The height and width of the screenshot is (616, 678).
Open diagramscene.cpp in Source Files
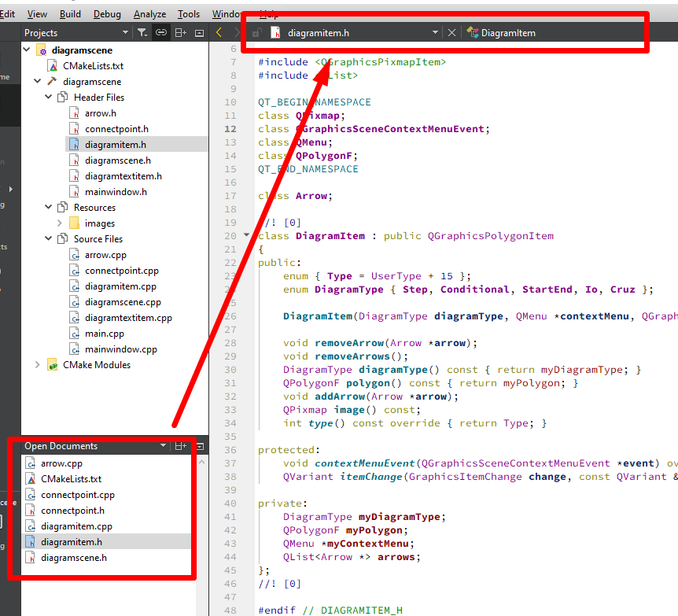pyautogui.click(x=123, y=302)
